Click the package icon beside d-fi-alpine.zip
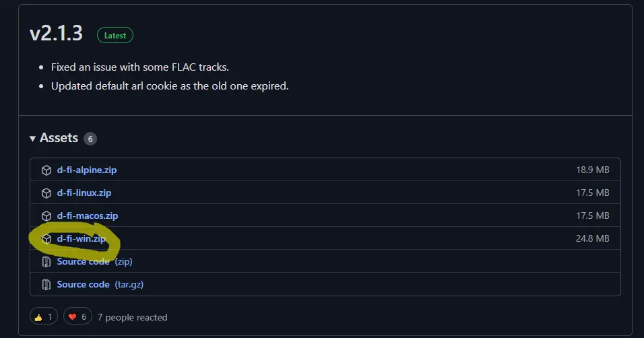 coord(46,170)
